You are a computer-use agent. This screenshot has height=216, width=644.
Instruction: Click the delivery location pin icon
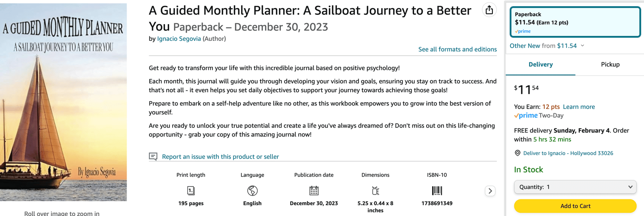[517, 153]
